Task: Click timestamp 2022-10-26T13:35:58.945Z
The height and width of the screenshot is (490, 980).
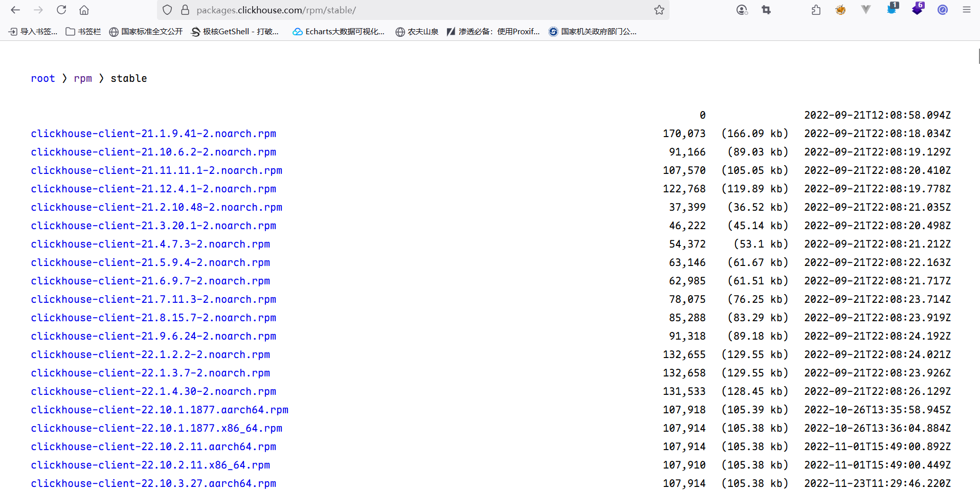Action: click(x=878, y=410)
